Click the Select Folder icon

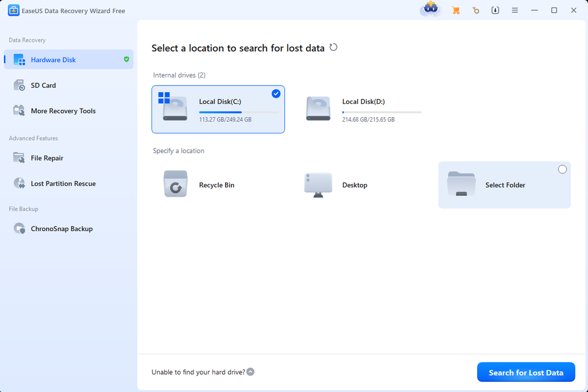click(461, 184)
